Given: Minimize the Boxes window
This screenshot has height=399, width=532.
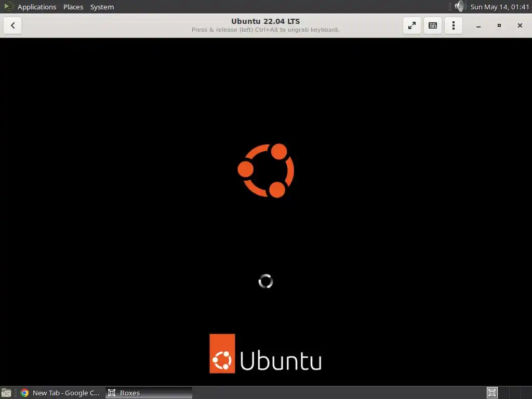Looking at the screenshot, I should point(478,26).
